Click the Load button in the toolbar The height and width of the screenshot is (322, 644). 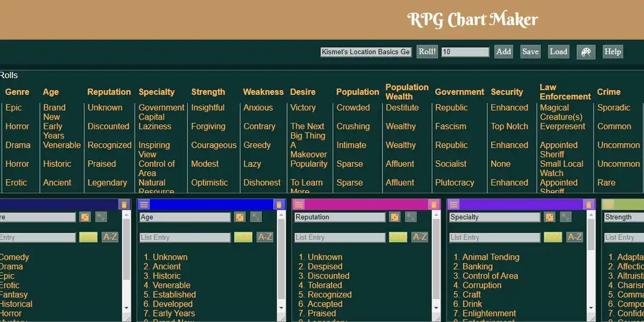(x=558, y=52)
